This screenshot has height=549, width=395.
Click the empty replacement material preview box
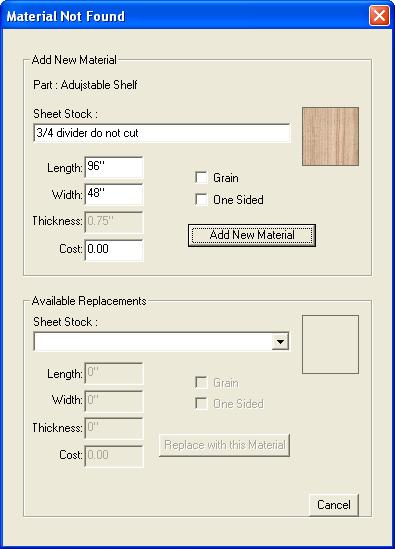(330, 345)
